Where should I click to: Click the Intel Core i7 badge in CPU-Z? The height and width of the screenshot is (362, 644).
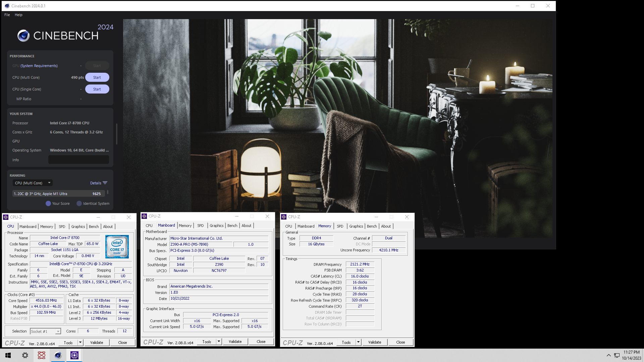[x=117, y=247]
